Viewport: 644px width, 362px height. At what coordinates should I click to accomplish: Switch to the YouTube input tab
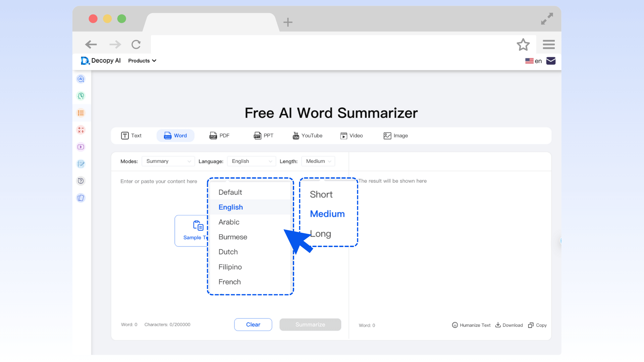coord(307,136)
